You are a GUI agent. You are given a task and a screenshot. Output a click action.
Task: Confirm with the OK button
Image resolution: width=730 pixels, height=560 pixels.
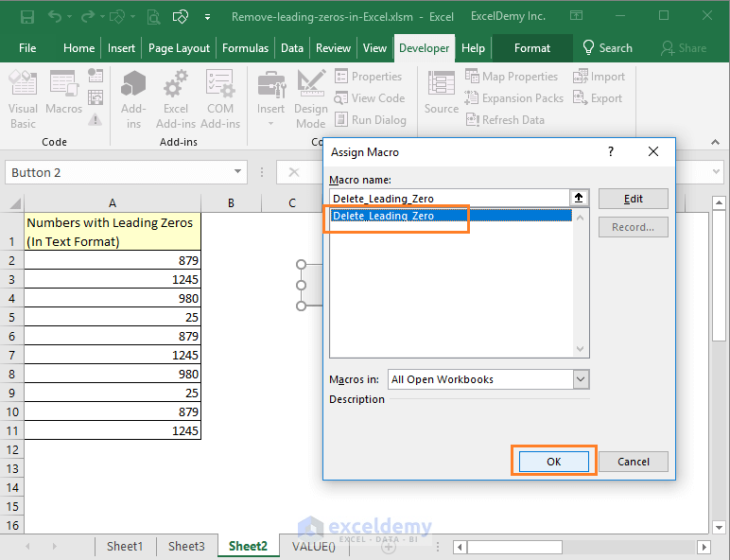553,462
